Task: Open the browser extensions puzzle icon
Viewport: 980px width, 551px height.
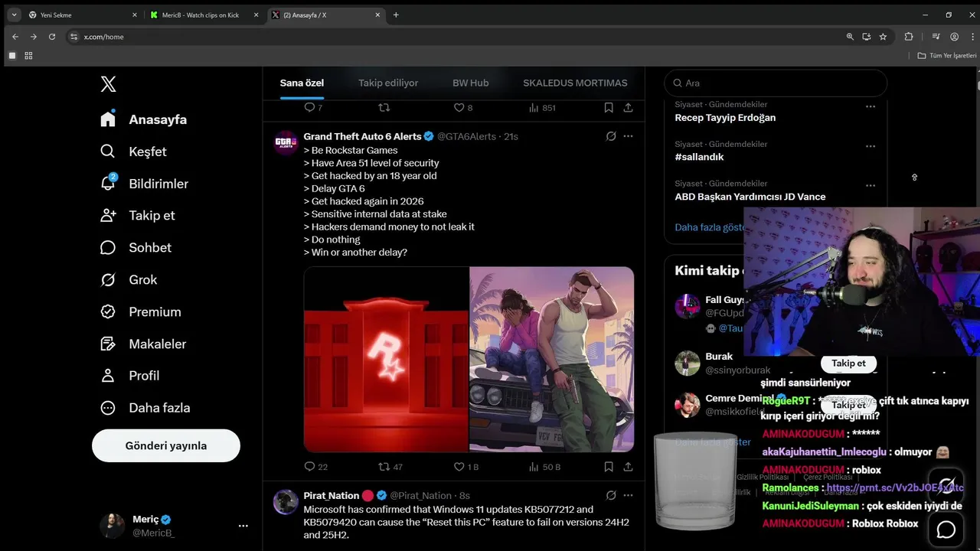Action: coord(909,37)
